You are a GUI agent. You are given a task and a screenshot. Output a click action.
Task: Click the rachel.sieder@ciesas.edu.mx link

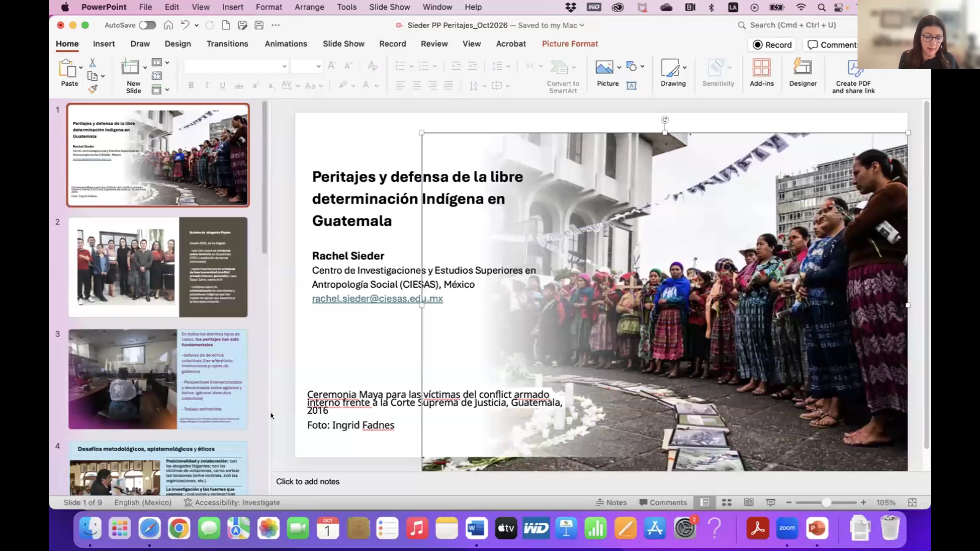pos(377,298)
